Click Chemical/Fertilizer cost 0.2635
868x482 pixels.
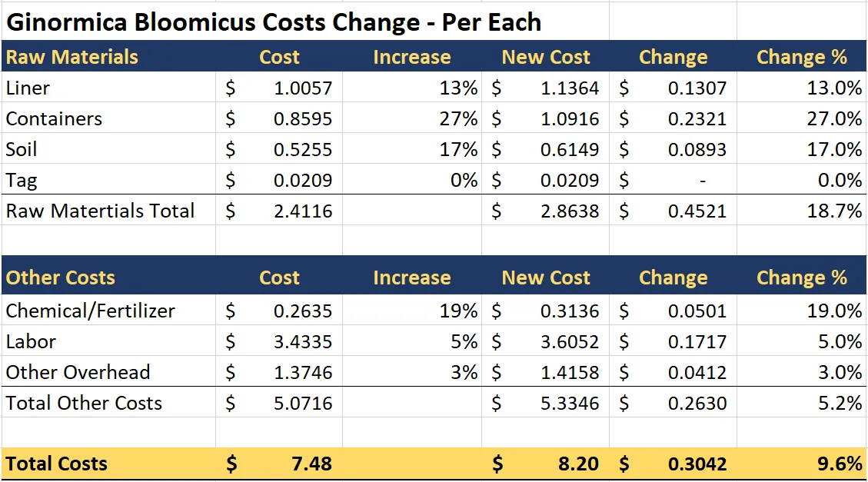tap(303, 311)
